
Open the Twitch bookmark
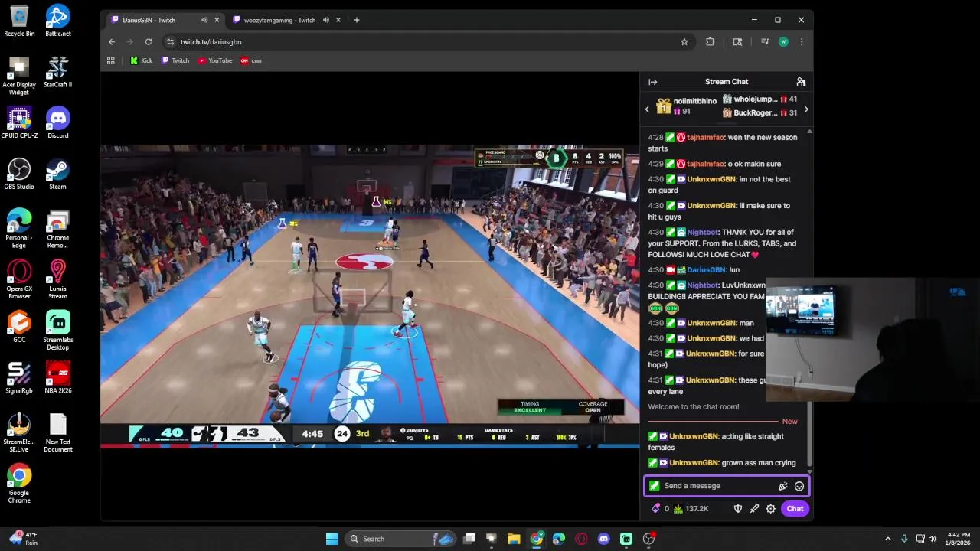click(175, 60)
